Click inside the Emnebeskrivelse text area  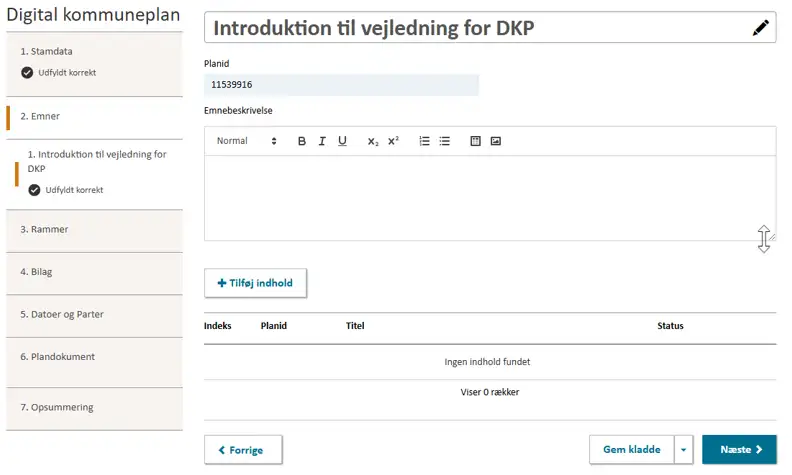coord(489,198)
